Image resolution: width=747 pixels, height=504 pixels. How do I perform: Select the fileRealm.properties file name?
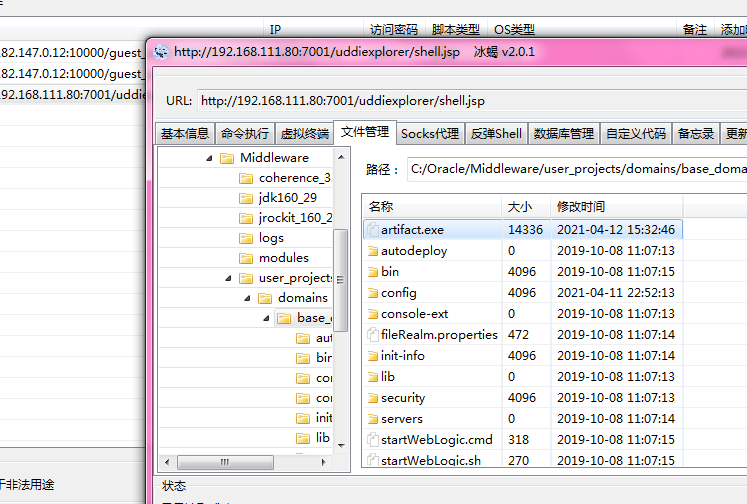click(439, 335)
